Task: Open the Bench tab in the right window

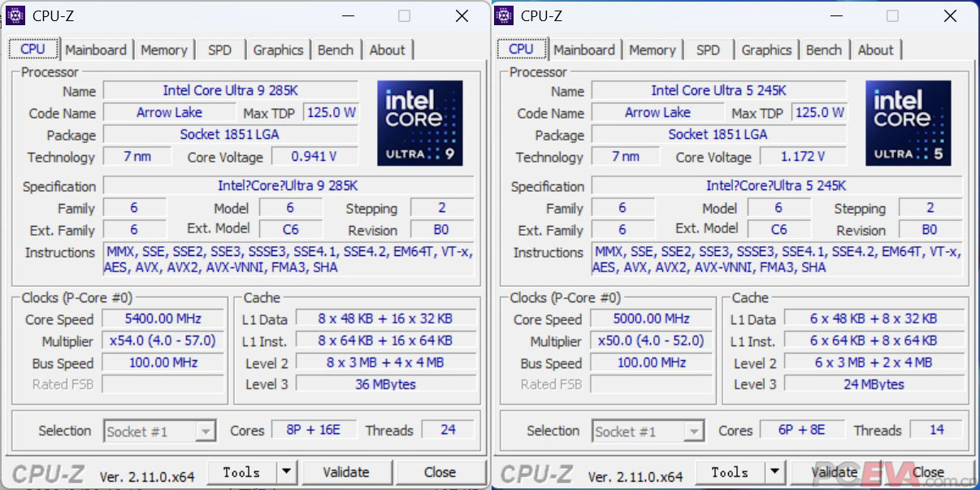Action: tap(824, 50)
